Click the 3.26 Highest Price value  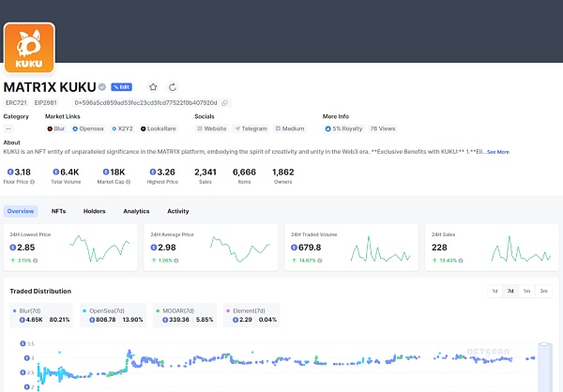click(x=162, y=173)
